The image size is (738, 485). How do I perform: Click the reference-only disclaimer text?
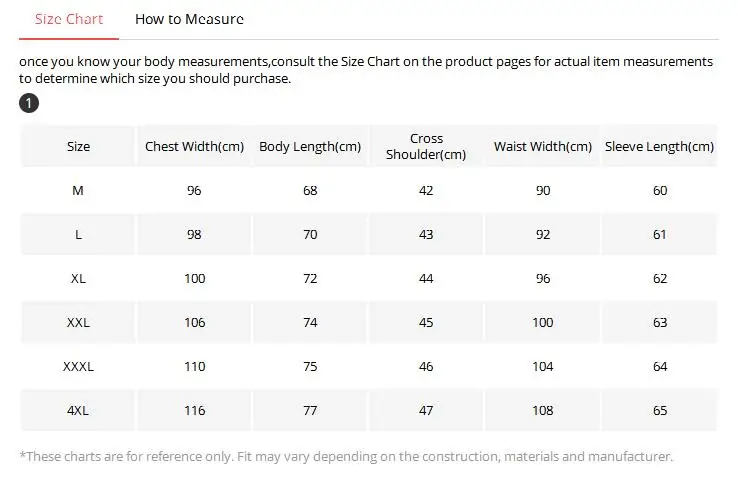[346, 456]
